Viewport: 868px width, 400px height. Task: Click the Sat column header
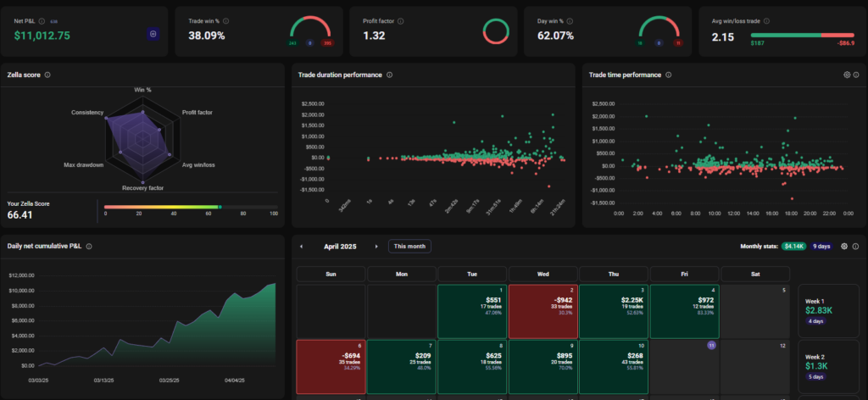[755, 274]
